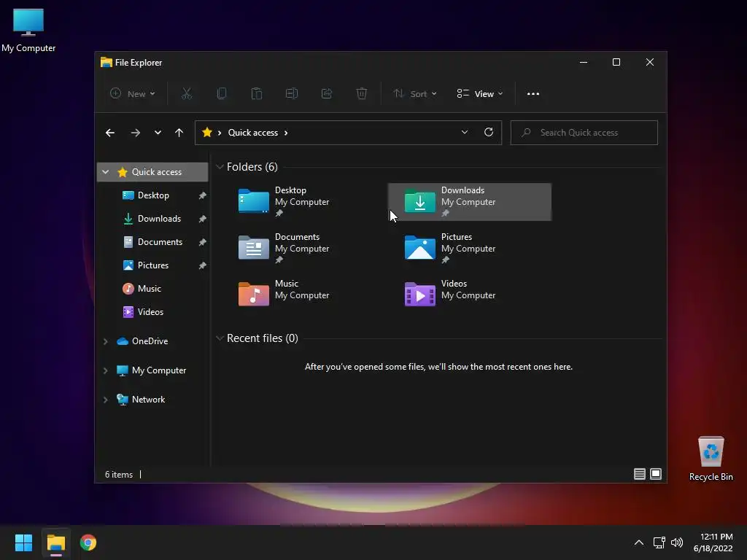
Task: Open the Desktop folder in Folders list
Action: (x=305, y=201)
